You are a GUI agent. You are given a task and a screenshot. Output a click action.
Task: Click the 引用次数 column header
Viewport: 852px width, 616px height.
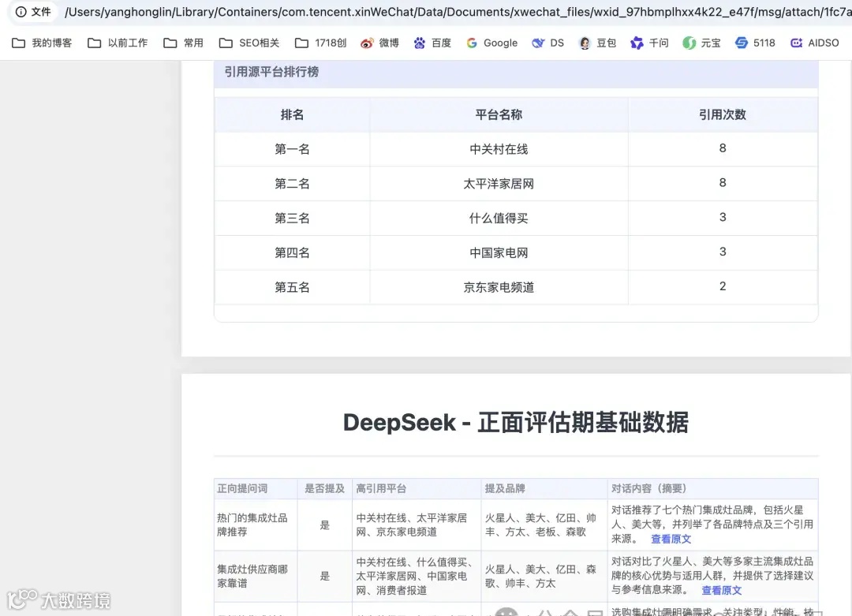click(723, 114)
